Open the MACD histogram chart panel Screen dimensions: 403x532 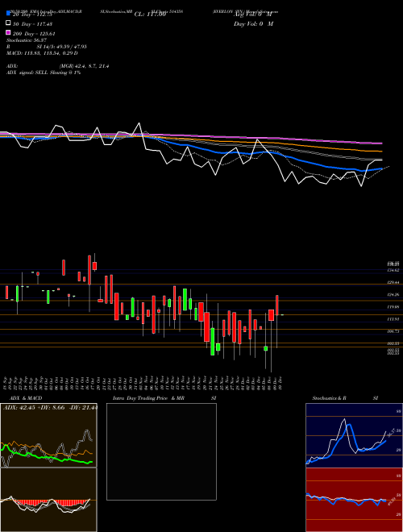click(48, 500)
